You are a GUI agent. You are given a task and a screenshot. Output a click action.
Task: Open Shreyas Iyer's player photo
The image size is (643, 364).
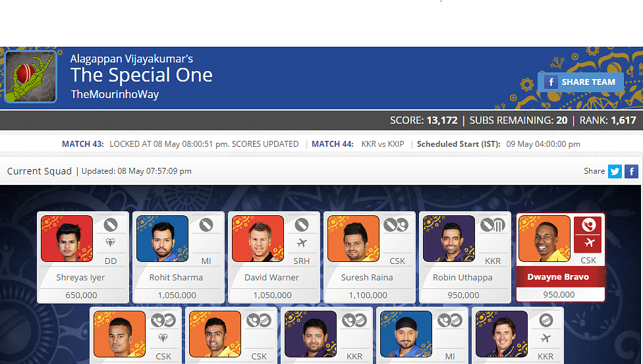(x=67, y=238)
